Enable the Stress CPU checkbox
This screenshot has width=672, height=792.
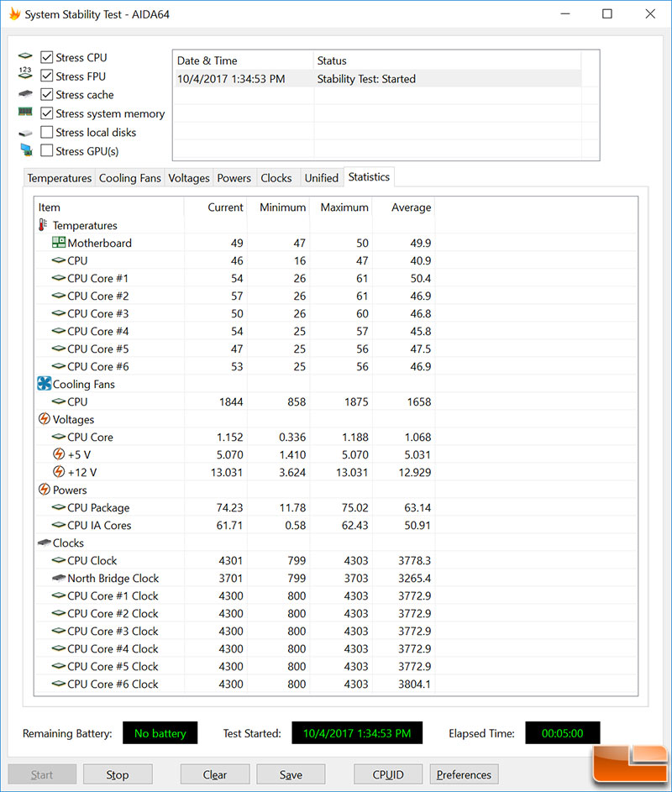[46, 58]
